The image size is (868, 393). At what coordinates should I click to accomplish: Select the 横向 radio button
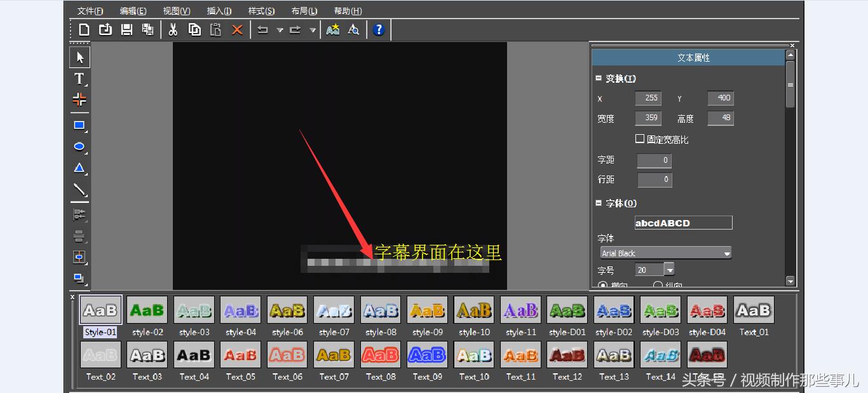pos(602,284)
